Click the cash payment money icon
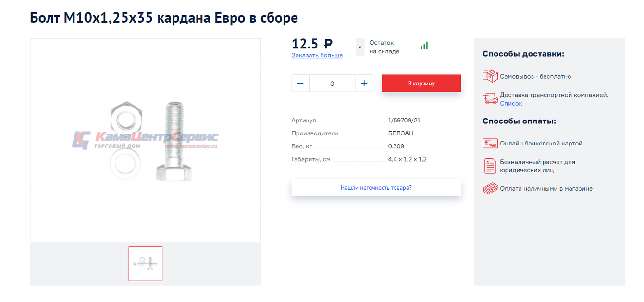The width and height of the screenshot is (644, 302). 490,189
